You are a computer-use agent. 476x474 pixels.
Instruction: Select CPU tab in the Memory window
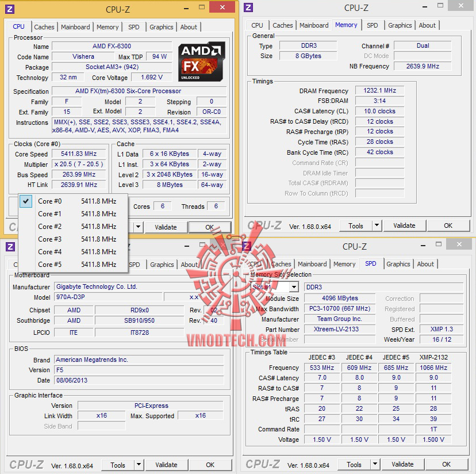[257, 25]
